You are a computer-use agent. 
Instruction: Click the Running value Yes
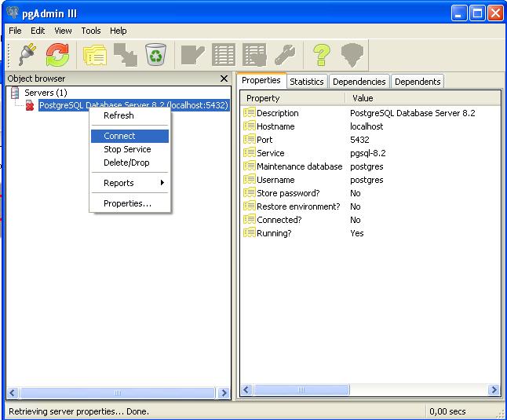[356, 233]
